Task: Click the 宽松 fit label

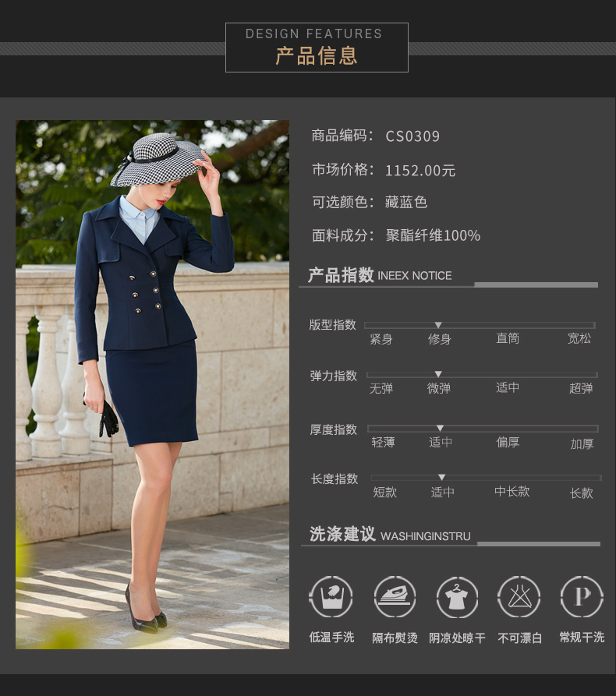Action: pos(579,339)
